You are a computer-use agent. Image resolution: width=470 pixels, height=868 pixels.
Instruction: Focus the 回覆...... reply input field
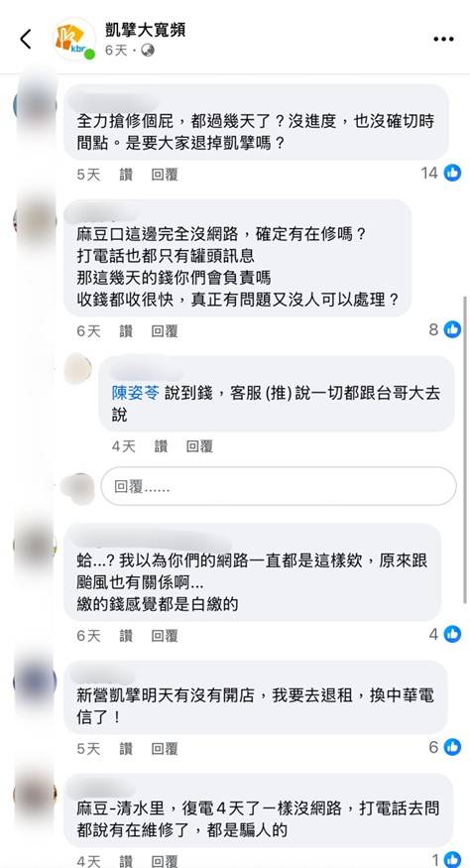click(x=279, y=486)
